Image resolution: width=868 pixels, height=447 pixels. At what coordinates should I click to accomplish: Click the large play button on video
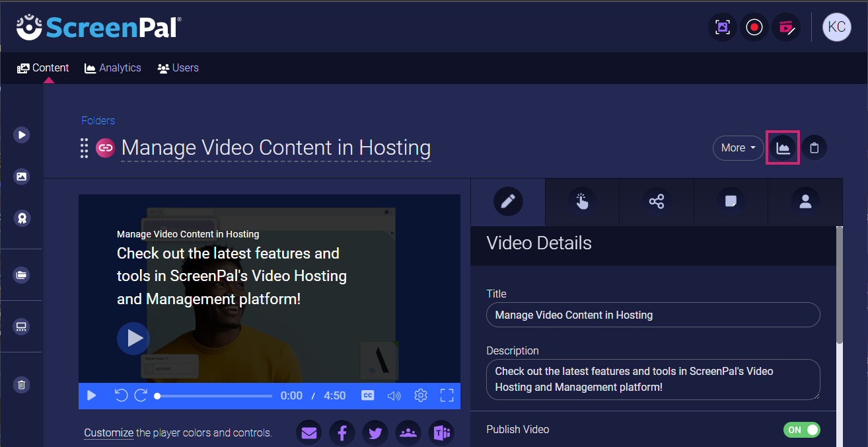[133, 339]
